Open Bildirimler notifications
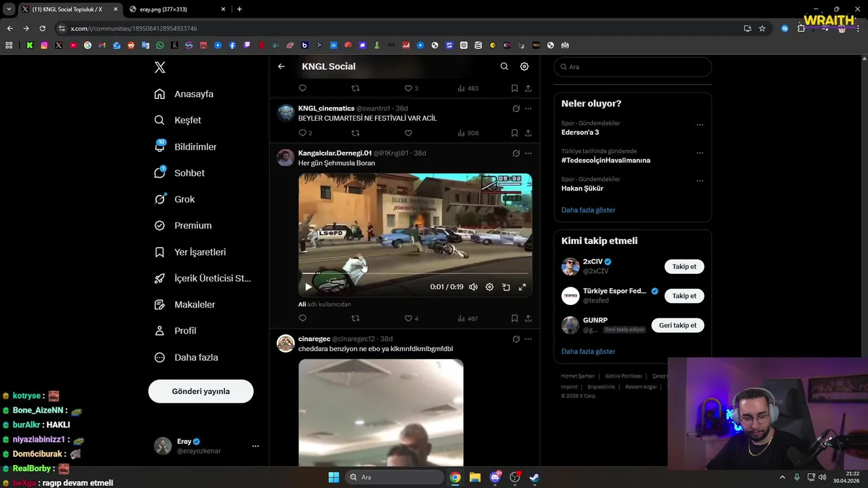 (186, 146)
